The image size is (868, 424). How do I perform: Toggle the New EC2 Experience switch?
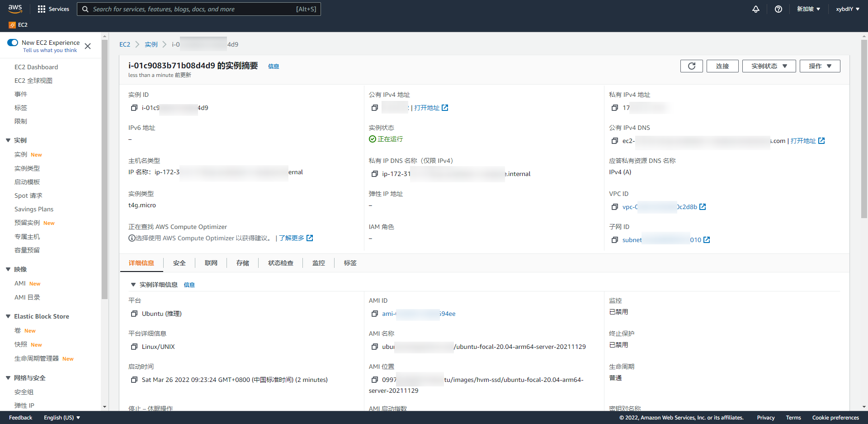coord(13,43)
